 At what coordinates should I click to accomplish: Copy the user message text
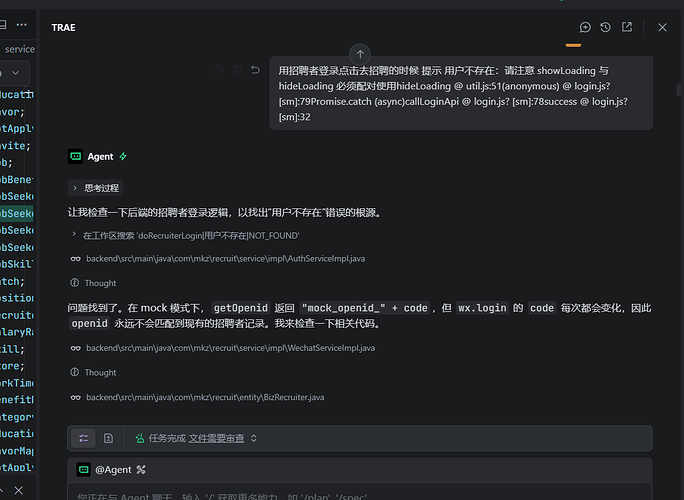219,70
